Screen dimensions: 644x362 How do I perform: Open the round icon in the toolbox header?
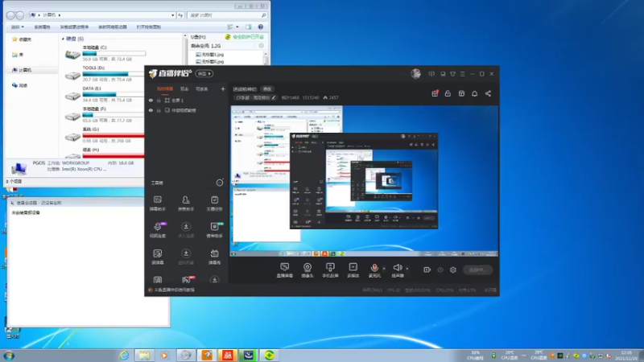pos(220,183)
